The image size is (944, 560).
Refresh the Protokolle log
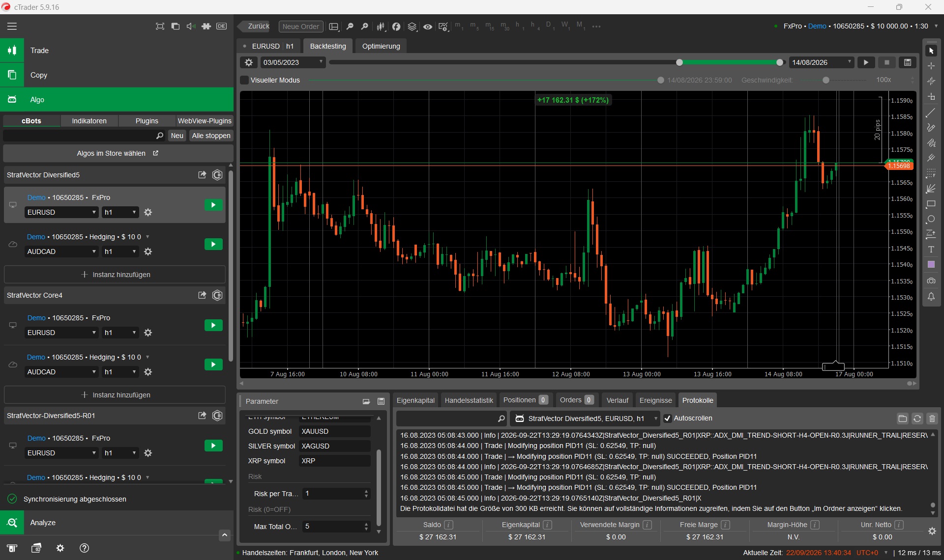pos(917,419)
